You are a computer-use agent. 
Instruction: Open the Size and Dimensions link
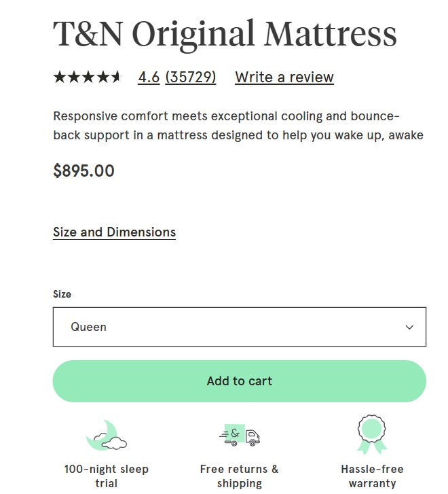(114, 232)
